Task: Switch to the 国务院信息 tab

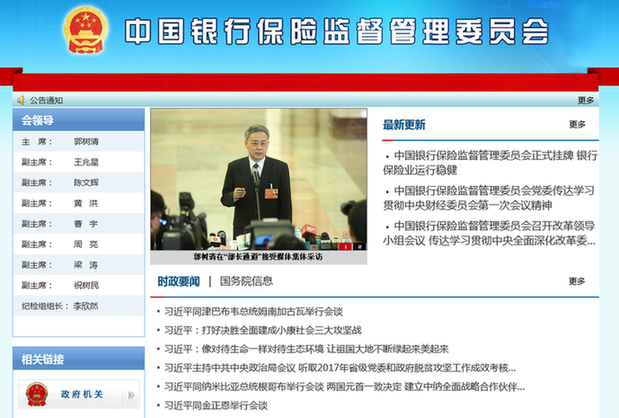Action: (246, 281)
